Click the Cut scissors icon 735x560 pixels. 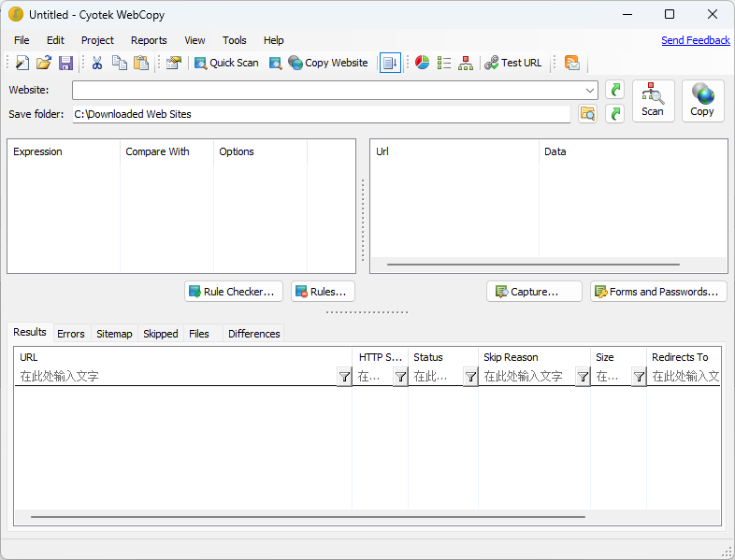point(97,63)
